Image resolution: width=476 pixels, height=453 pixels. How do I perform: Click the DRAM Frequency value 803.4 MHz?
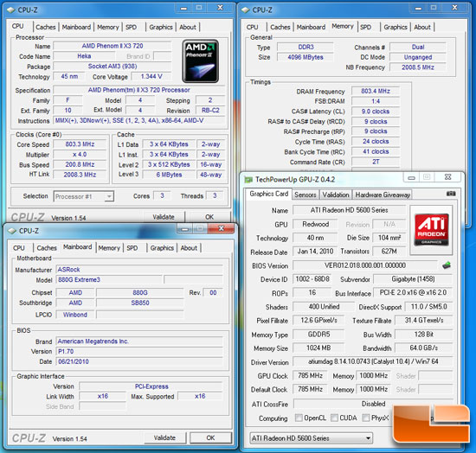376,92
